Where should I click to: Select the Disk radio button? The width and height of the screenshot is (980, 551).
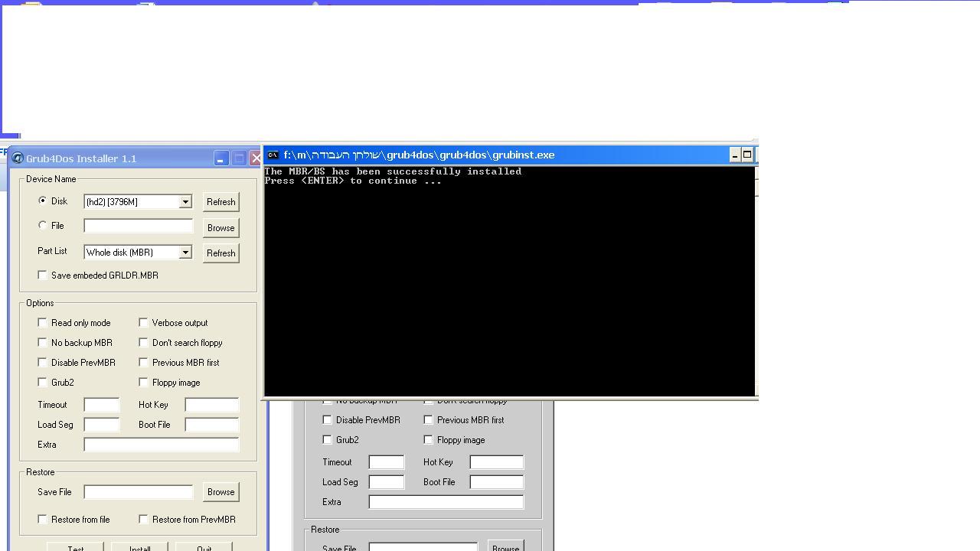pos(43,201)
